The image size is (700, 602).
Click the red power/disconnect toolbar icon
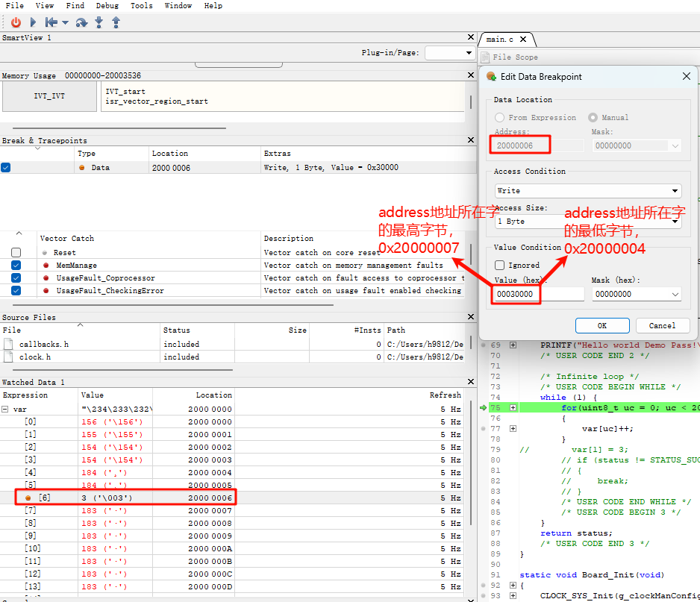click(16, 22)
